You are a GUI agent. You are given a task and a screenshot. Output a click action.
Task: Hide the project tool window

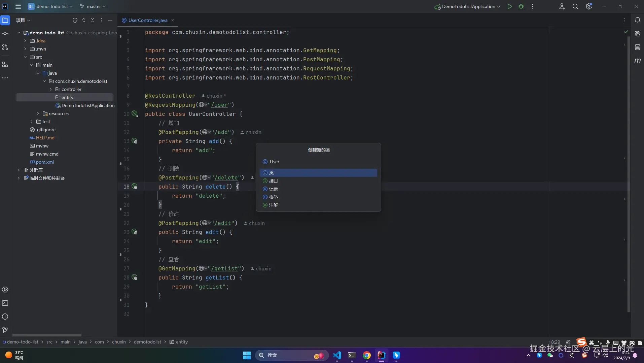pos(110,20)
